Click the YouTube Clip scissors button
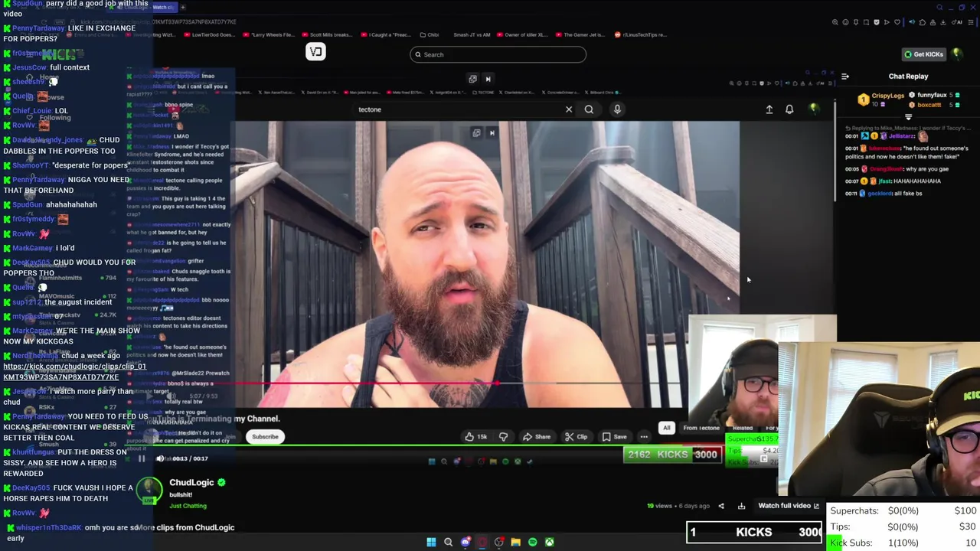Screen dimensions: 980x551 [576, 437]
